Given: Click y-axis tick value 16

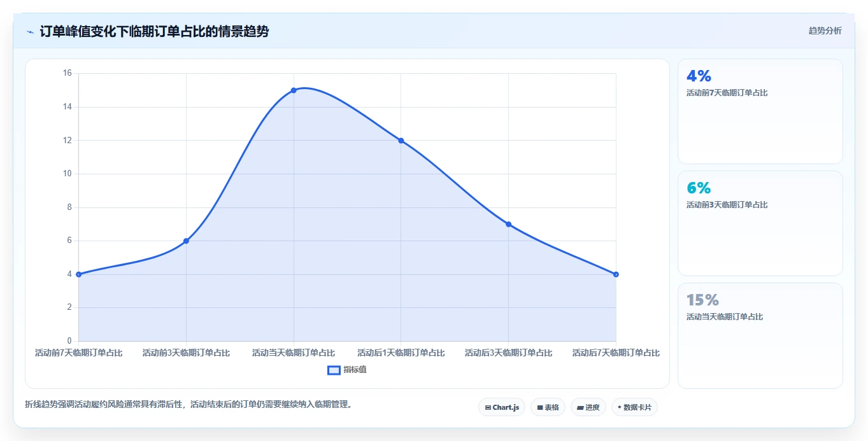Looking at the screenshot, I should (x=68, y=73).
